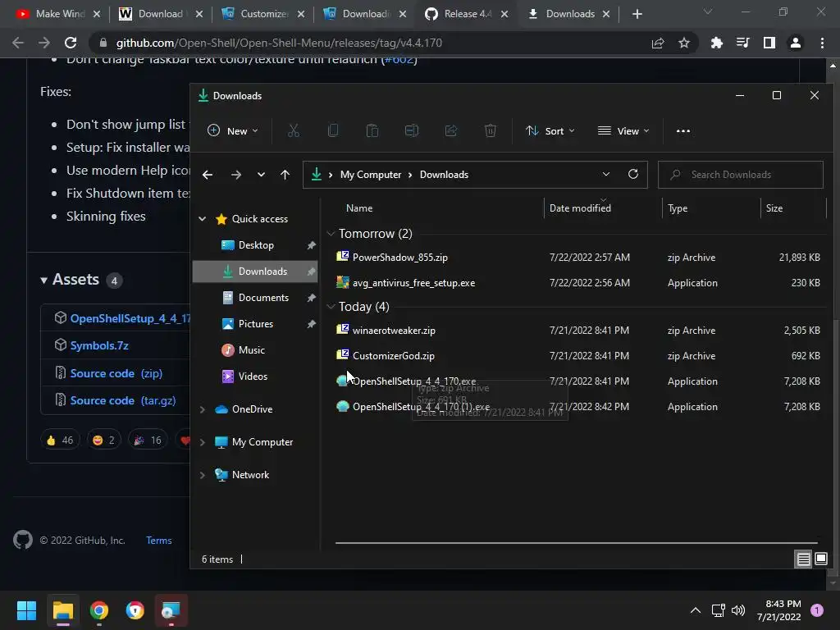Share this page icon in address bar
This screenshot has height=630, width=840.
click(658, 43)
